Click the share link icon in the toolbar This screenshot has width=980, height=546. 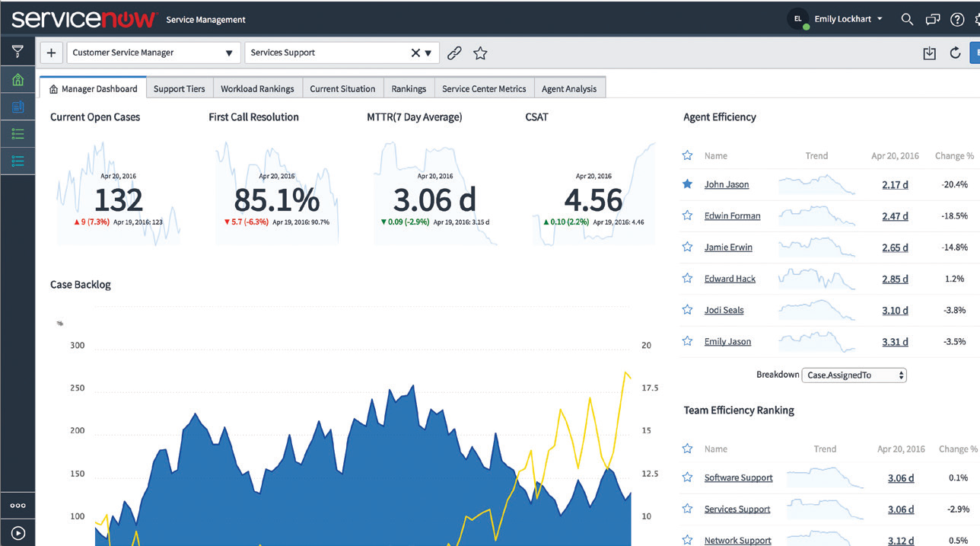point(454,53)
